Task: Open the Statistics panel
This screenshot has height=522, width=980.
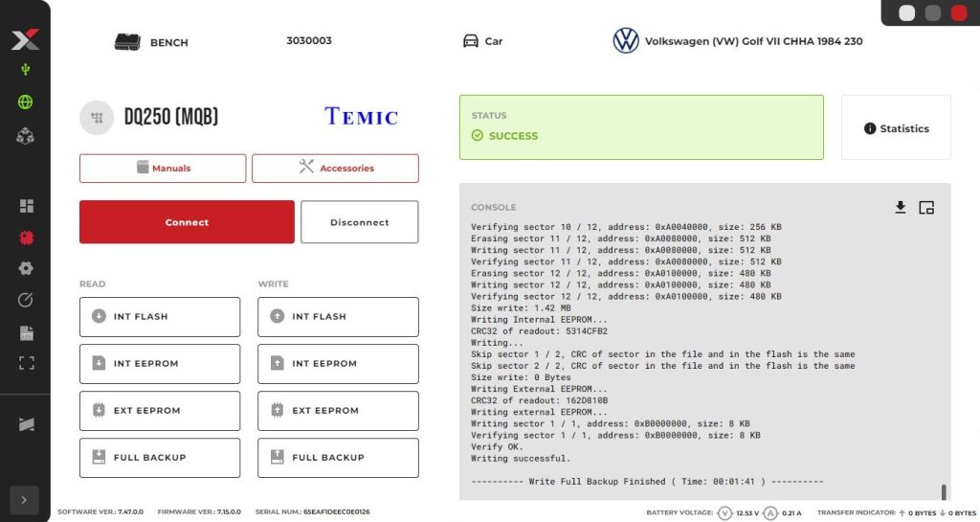Action: [x=896, y=127]
